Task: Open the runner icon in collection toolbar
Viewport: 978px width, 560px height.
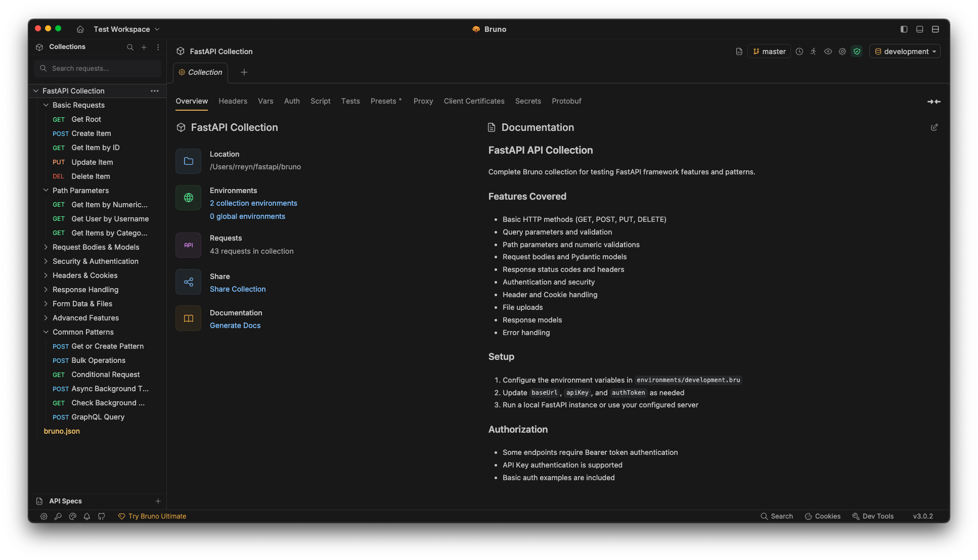Action: tap(813, 52)
